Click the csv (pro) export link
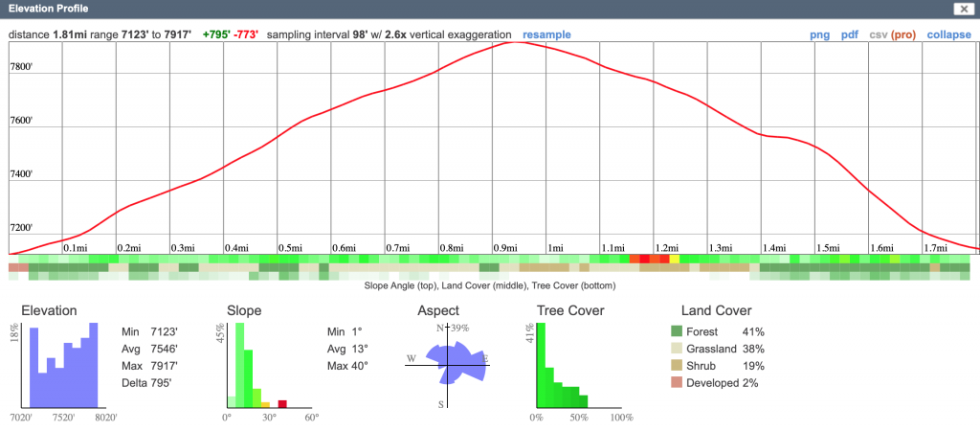The image size is (980, 431). [x=892, y=34]
